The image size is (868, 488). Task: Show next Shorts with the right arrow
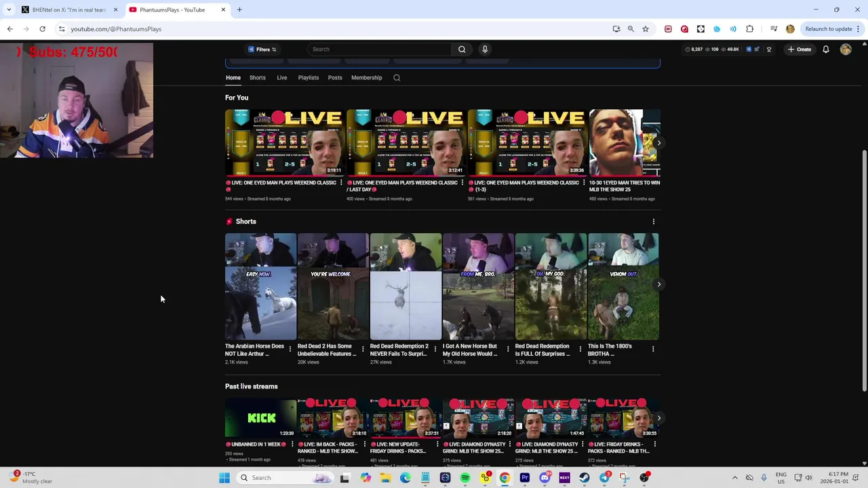(x=658, y=285)
